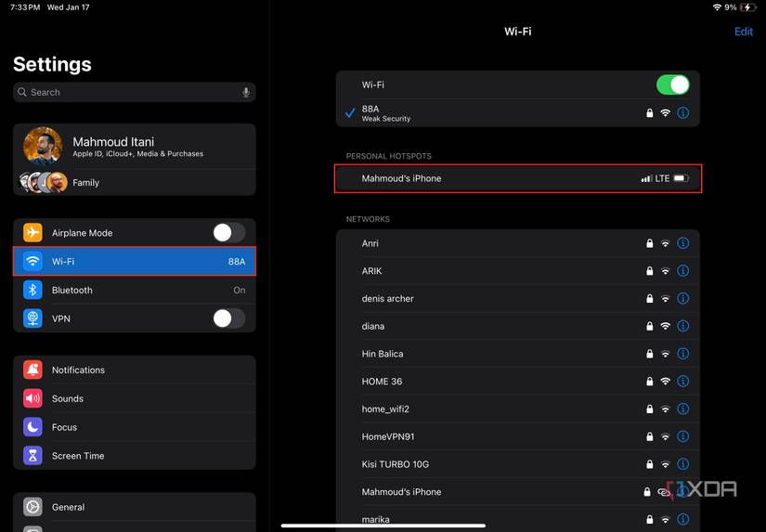Connect to Mahmoud's iPhone personal hotspot
Image resolution: width=766 pixels, height=532 pixels.
tap(518, 178)
